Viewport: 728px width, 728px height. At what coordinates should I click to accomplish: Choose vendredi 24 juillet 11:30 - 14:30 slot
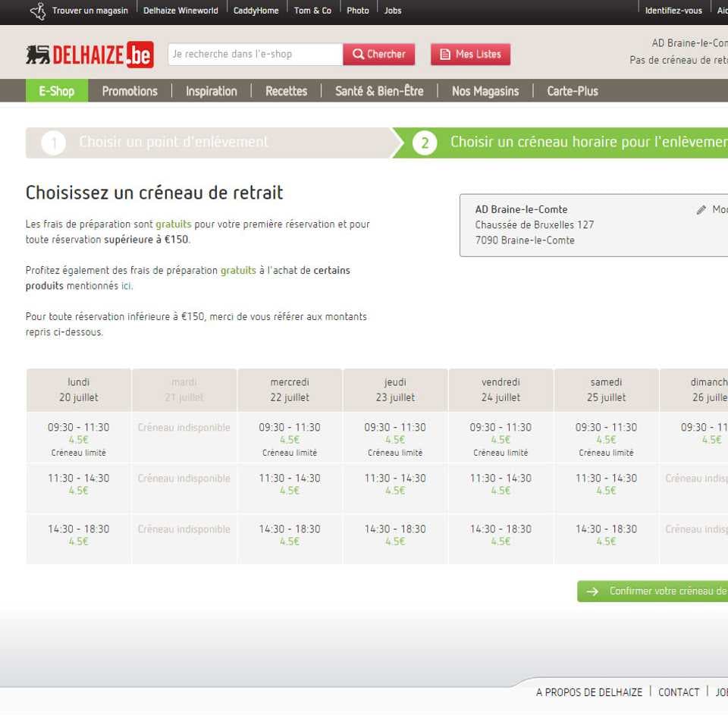tap(500, 488)
